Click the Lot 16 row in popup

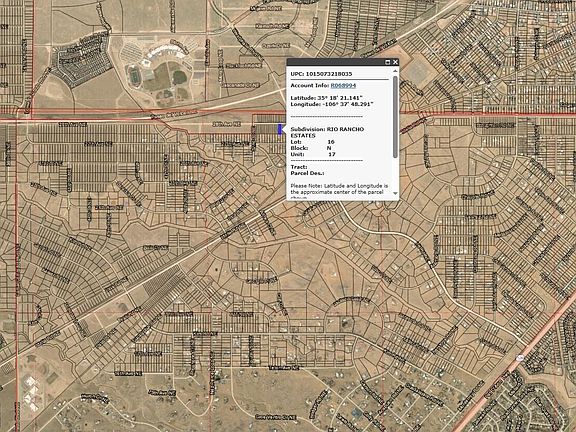[313, 142]
